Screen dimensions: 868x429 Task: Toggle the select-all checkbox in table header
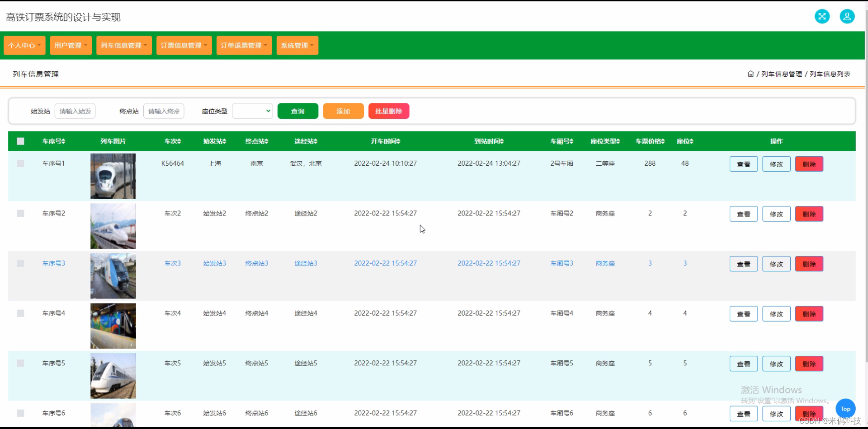[x=20, y=141]
